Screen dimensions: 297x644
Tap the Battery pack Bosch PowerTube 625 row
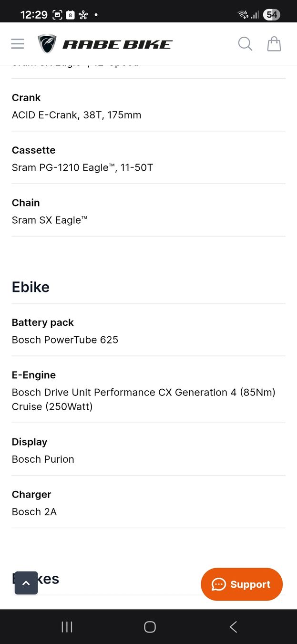148,331
